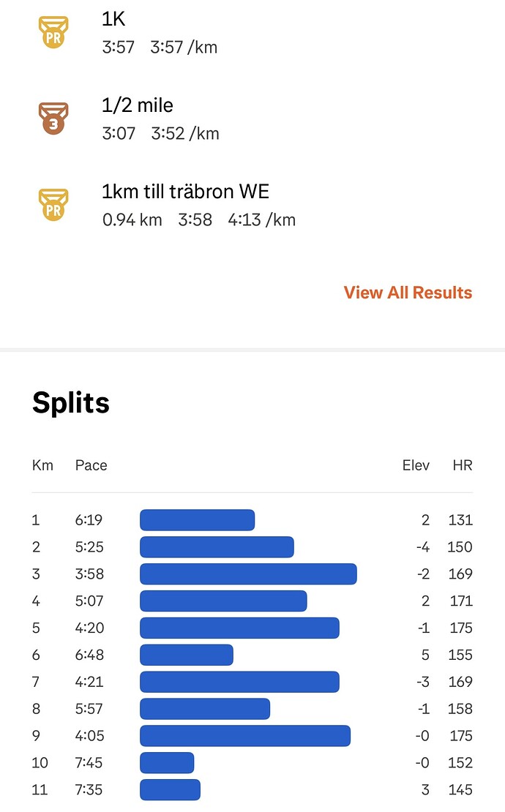Tap the 175 heart rate in split 5
The image size is (505, 812).
tap(460, 628)
